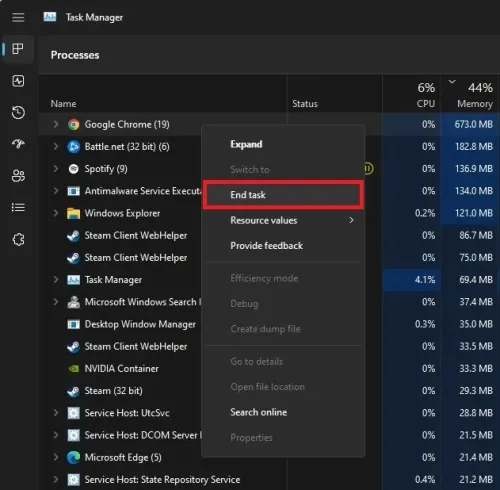The height and width of the screenshot is (490, 500).
Task: Select the Processes icon in the sidebar
Action: click(18, 49)
